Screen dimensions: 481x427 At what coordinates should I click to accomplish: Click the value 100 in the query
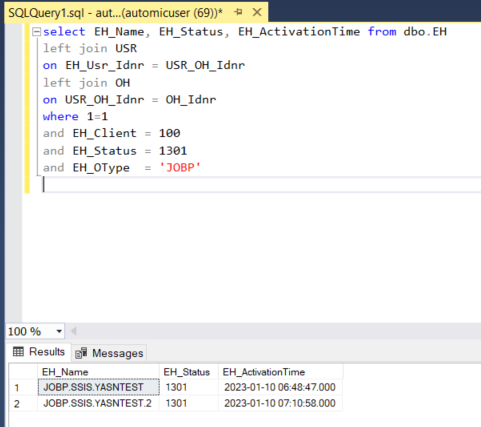pos(170,133)
